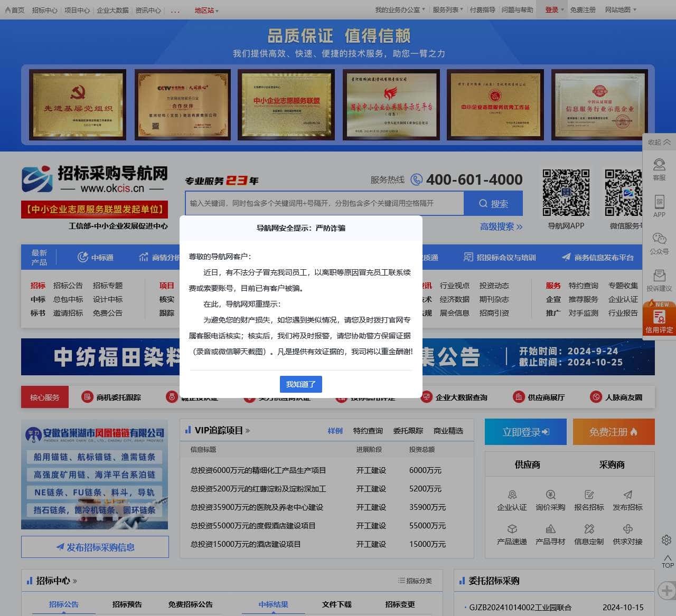Open the 先进基层党组织 plaque image
The image size is (676, 616).
(77, 105)
